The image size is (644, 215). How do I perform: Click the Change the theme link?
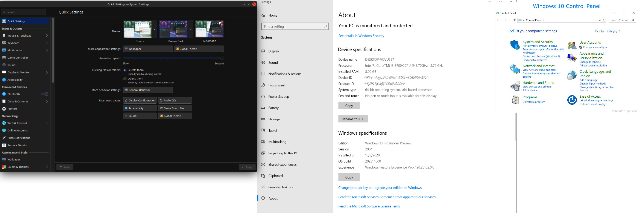(590, 62)
